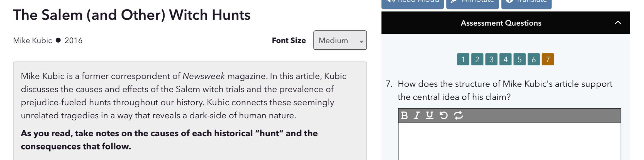Viewport: 644px width, 160px height.
Task: Go to assessment question 6
Action: click(534, 59)
